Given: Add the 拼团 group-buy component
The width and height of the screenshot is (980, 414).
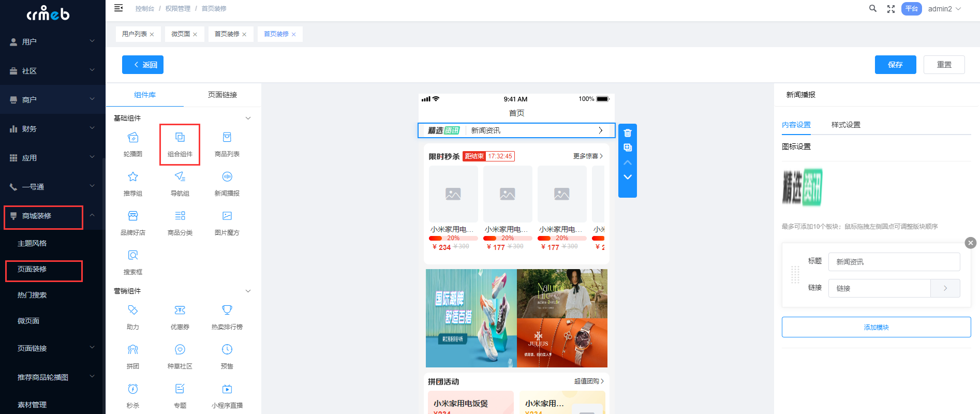Looking at the screenshot, I should (x=133, y=357).
